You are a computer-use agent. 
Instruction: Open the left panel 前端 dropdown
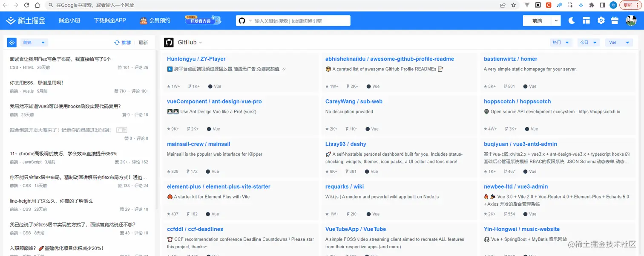point(34,42)
